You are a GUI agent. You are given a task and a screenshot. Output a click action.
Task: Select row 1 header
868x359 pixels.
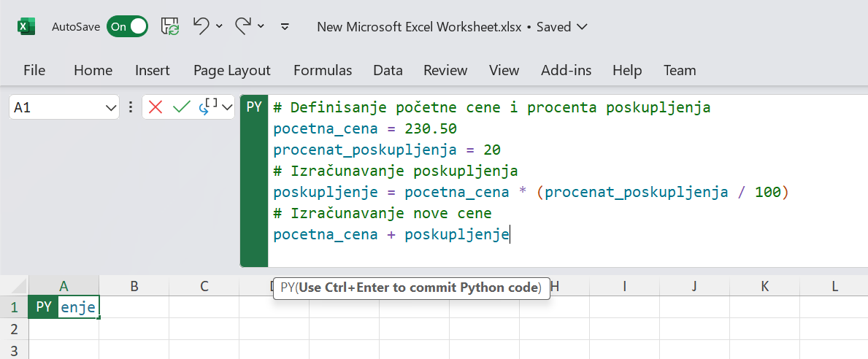[14, 307]
